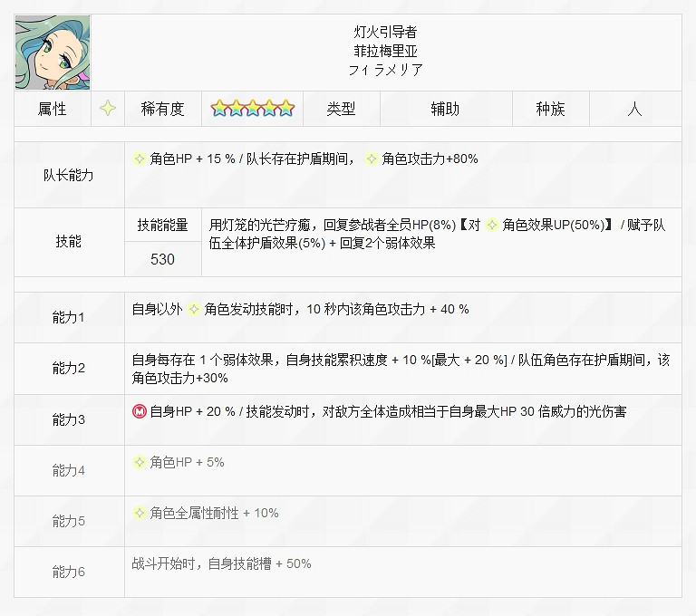
Task: Click the 队长能力 row label
Action: pyautogui.click(x=69, y=176)
